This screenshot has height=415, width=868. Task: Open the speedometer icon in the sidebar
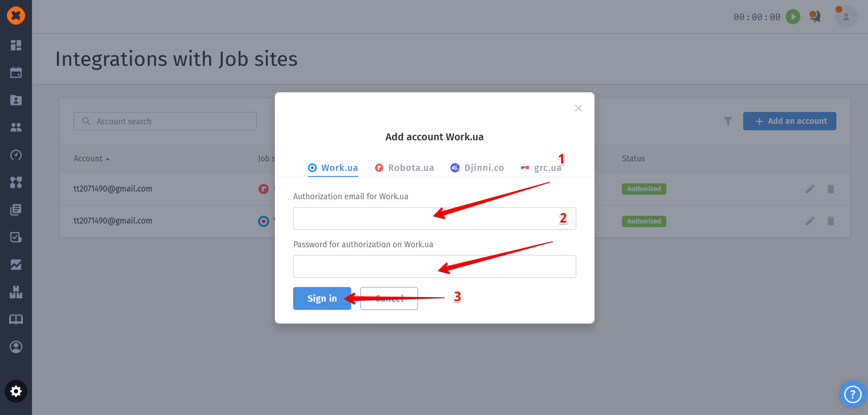pyautogui.click(x=16, y=155)
